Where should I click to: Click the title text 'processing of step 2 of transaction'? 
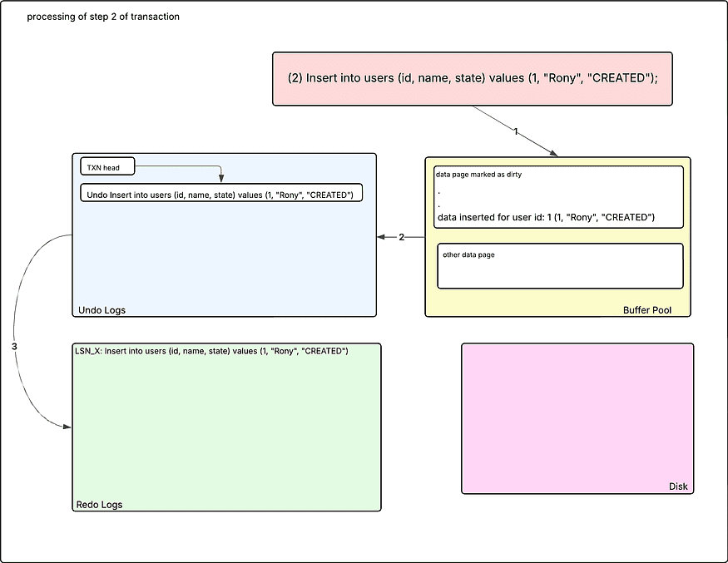tap(103, 17)
